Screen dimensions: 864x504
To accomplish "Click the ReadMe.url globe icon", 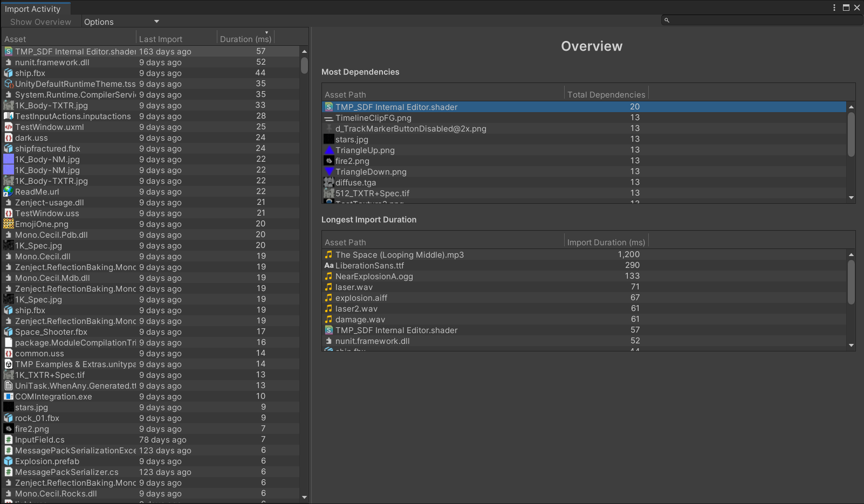I will [9, 192].
